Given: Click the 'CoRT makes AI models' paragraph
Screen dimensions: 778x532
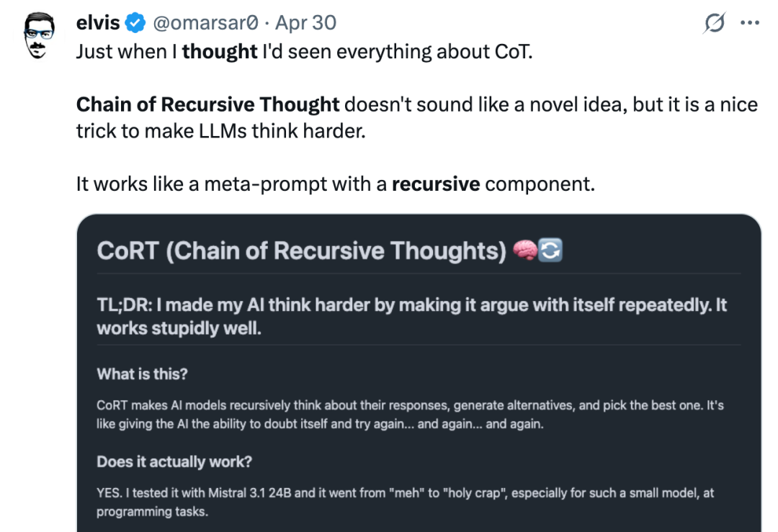Looking at the screenshot, I should pos(410,415).
